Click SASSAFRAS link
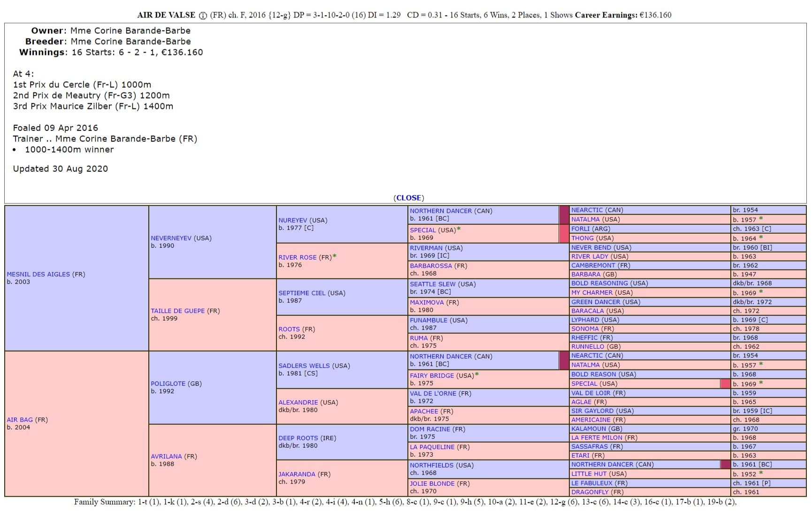This screenshot has width=812, height=513. pyautogui.click(x=590, y=446)
